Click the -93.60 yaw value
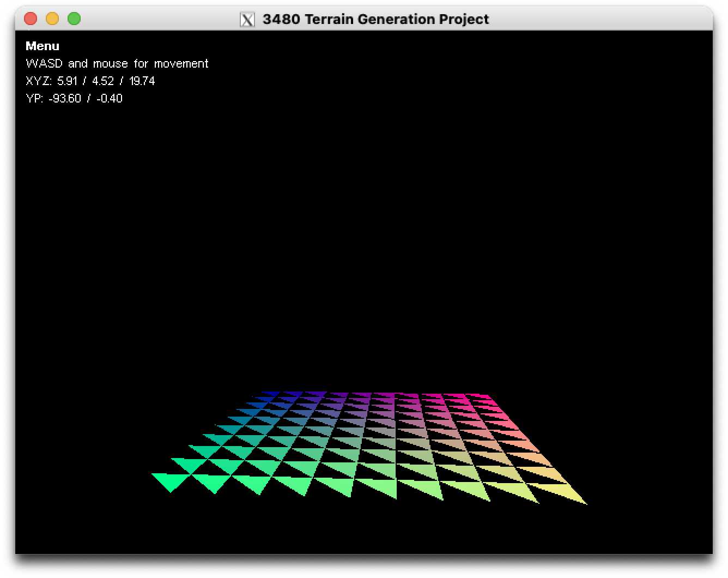728x578 pixels. point(64,99)
